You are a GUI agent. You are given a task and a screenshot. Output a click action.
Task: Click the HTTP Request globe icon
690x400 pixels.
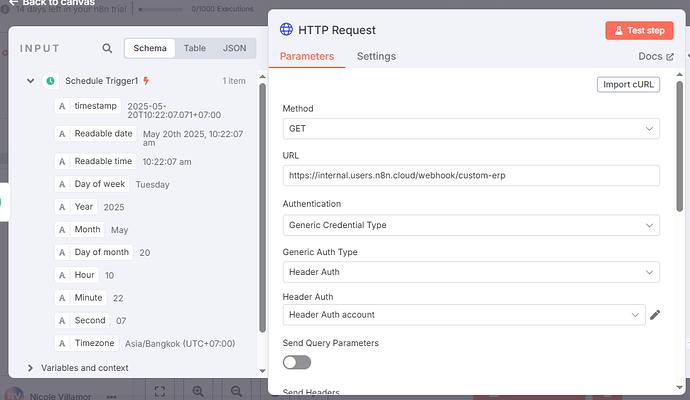(x=288, y=31)
